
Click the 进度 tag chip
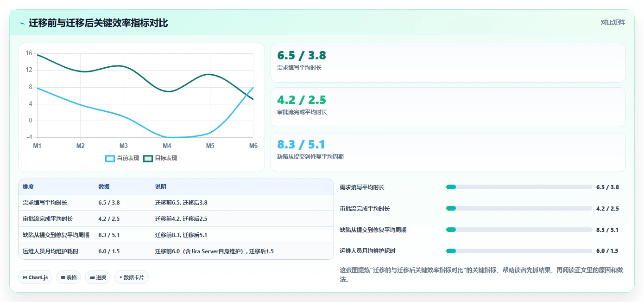point(98,277)
